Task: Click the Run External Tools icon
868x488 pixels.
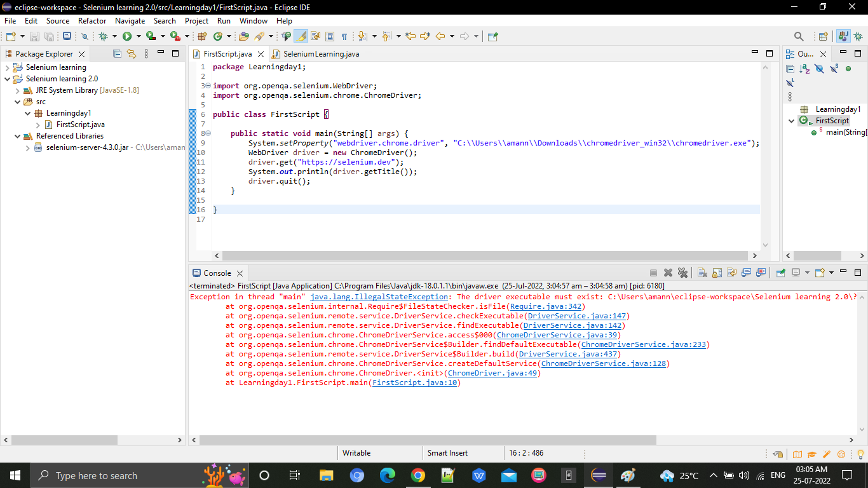Action: pyautogui.click(x=175, y=36)
